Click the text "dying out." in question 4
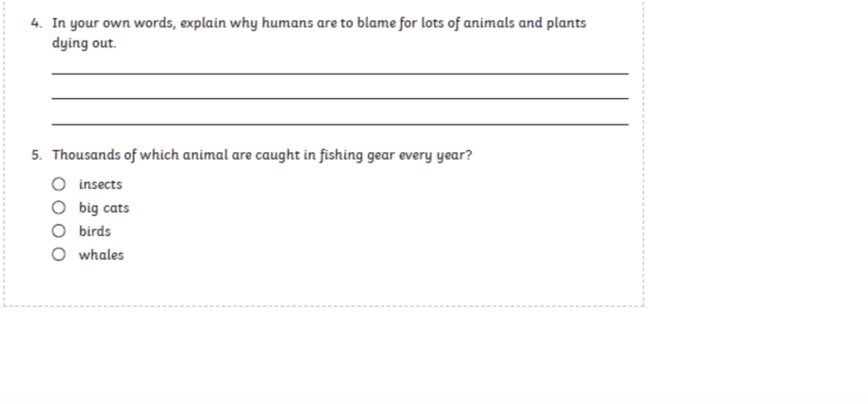 84,43
